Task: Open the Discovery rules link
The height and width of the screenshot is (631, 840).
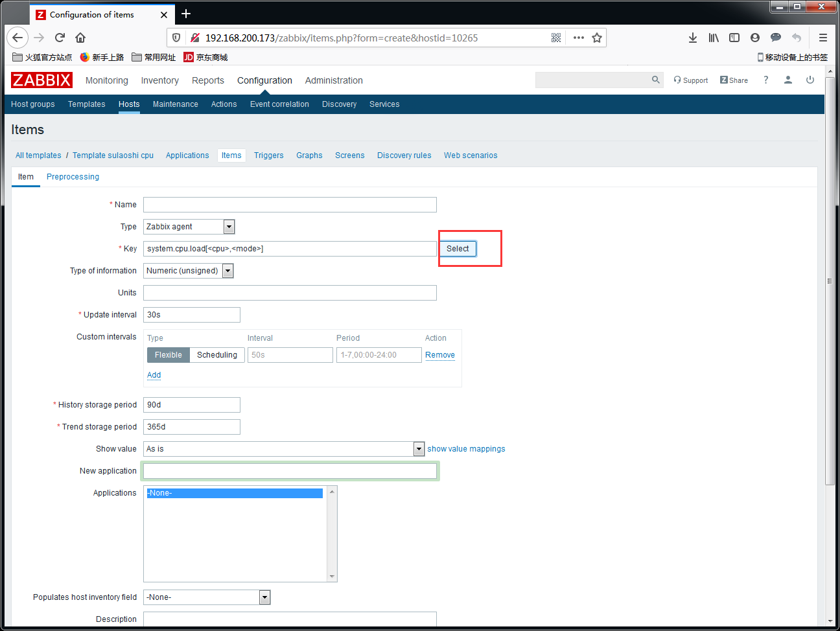Action: click(404, 155)
